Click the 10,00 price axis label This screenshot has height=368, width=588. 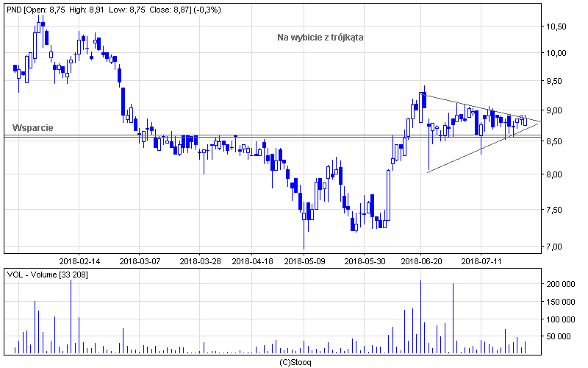pos(556,53)
